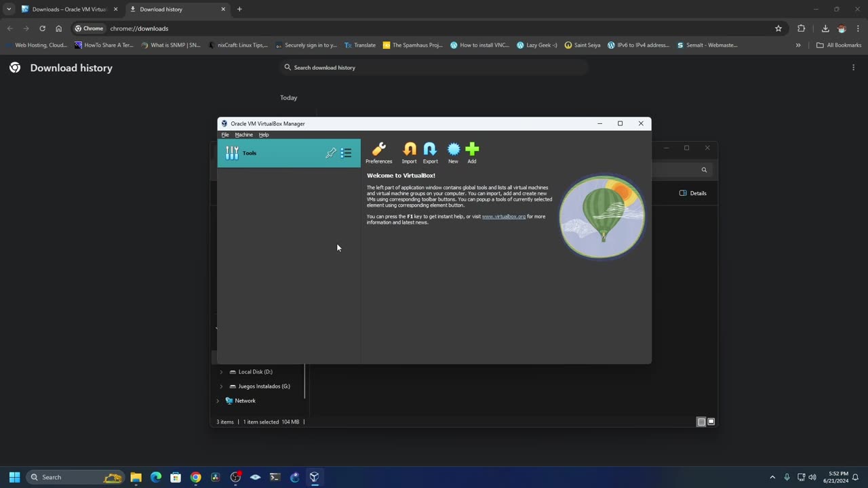
Task: Show hidden bookmarks overflow chevron
Action: pyautogui.click(x=798, y=45)
